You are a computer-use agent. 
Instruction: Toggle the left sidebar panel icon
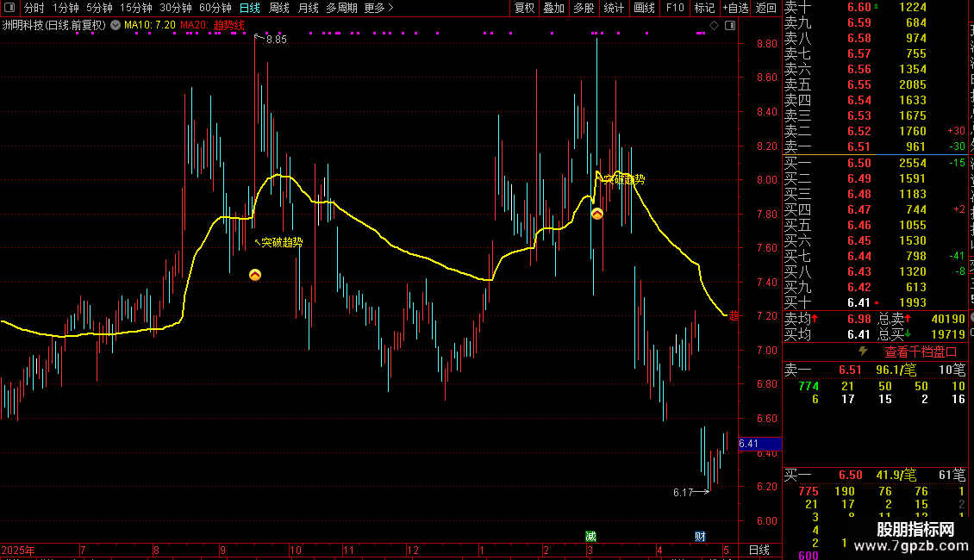click(9, 8)
